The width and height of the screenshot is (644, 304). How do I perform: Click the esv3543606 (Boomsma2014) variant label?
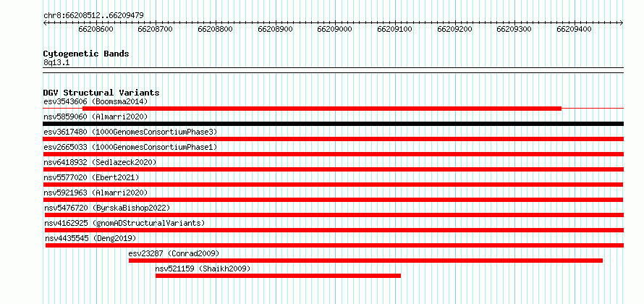pos(96,101)
